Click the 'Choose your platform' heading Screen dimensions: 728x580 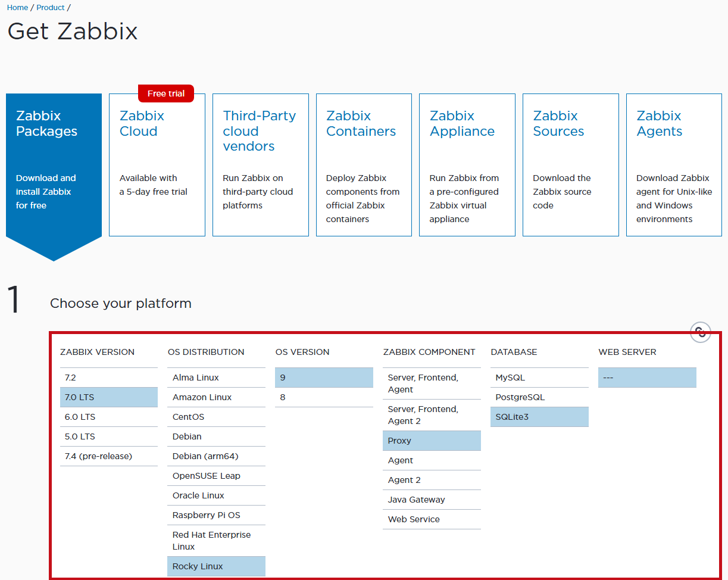pos(121,303)
